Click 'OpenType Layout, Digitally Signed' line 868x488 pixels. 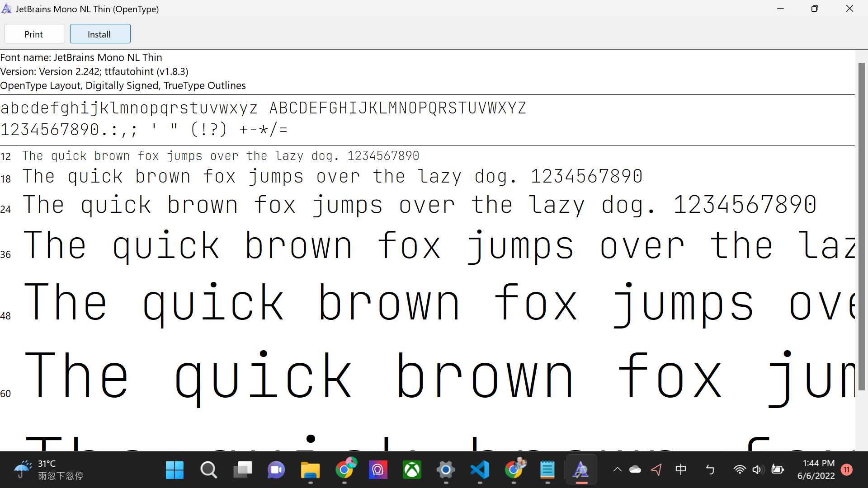pos(123,85)
